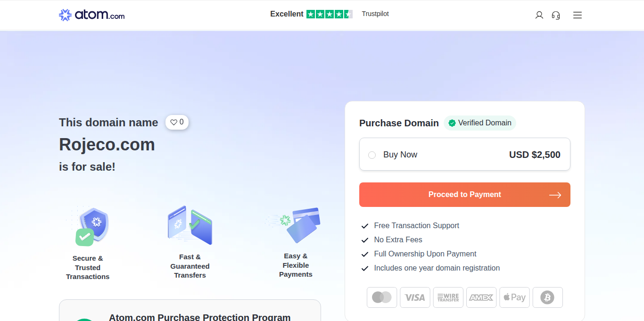The image size is (644, 321).
Task: Click the Easy & Flexible Payments icon
Action: pos(298,224)
